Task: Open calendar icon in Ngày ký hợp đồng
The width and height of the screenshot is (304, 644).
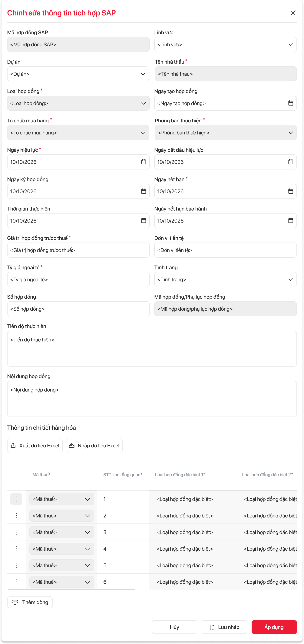Action: click(x=144, y=191)
